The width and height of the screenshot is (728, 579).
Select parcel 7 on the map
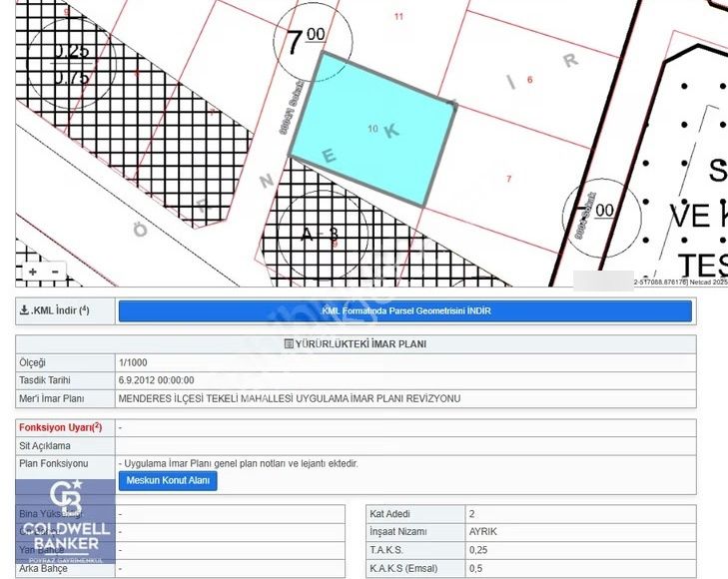point(508,179)
